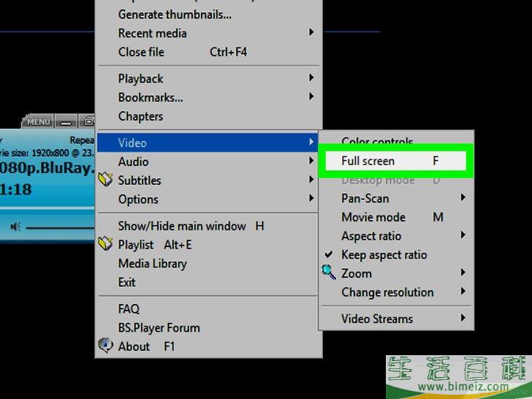Choose Close file from the menu
Screen dimensions: 532x399
[141, 52]
